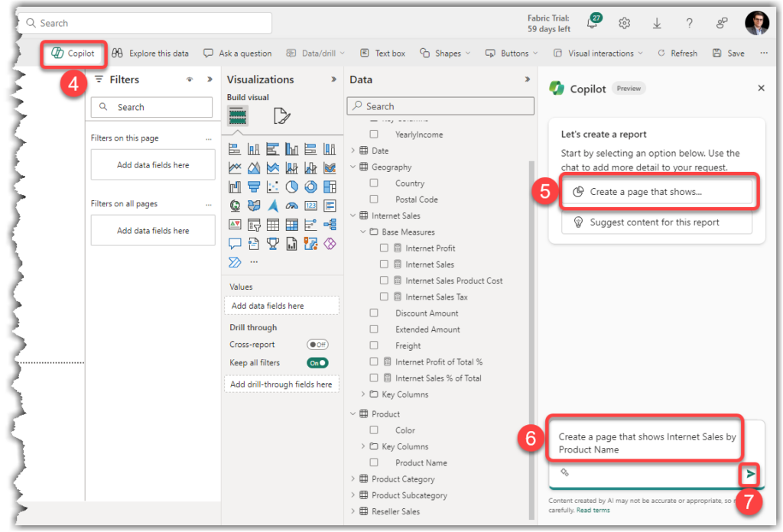Select the gauge visualization
The width and height of the screenshot is (783, 532).
(x=291, y=205)
